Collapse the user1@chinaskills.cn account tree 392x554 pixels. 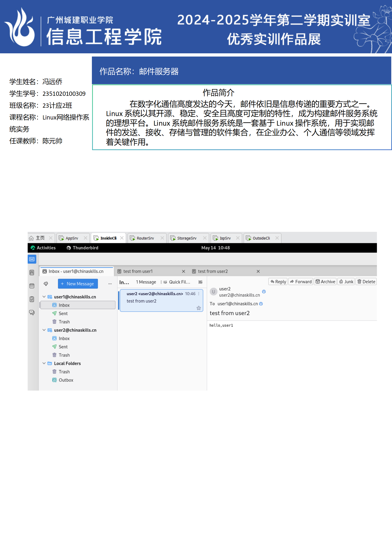tap(44, 297)
